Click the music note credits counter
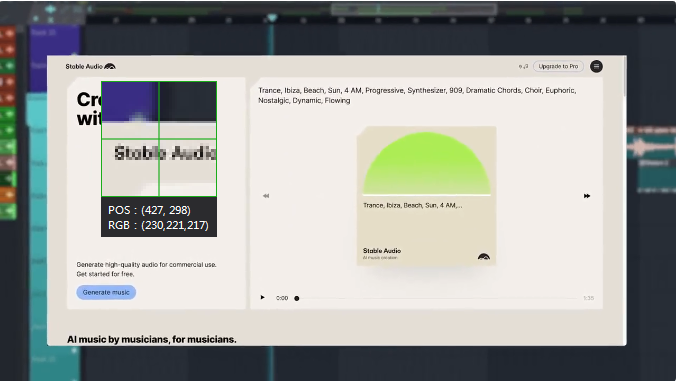The height and width of the screenshot is (381, 679). pos(523,66)
